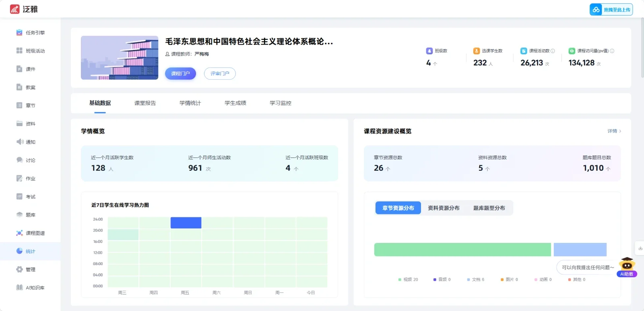644x311 pixels.
Task: Toggle the 视频 20 legend item
Action: (408, 280)
